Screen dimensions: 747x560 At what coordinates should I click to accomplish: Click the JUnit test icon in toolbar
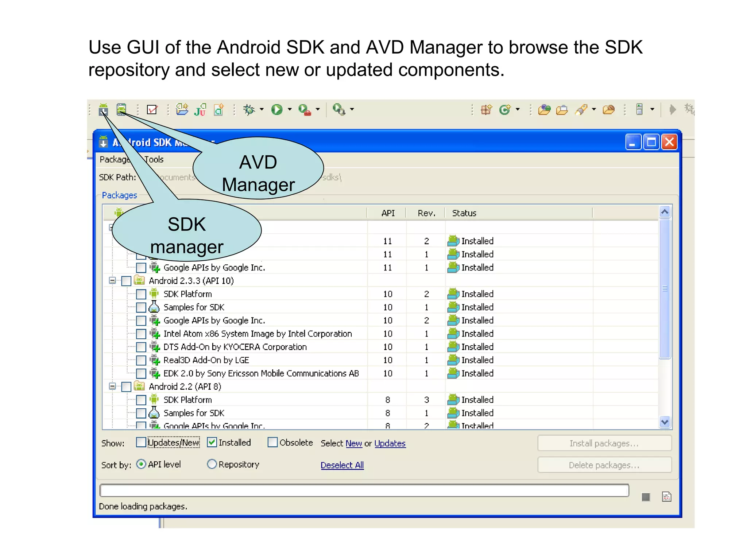[x=200, y=109]
